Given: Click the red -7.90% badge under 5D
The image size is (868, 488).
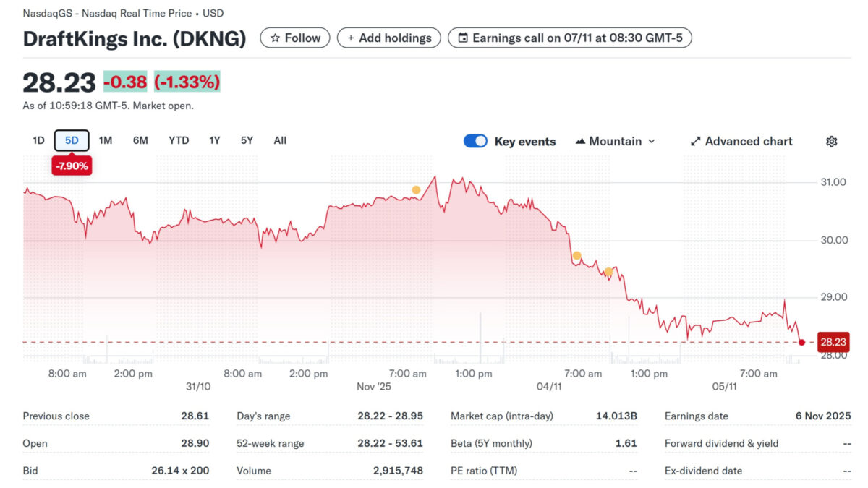Looking at the screenshot, I should [x=72, y=166].
